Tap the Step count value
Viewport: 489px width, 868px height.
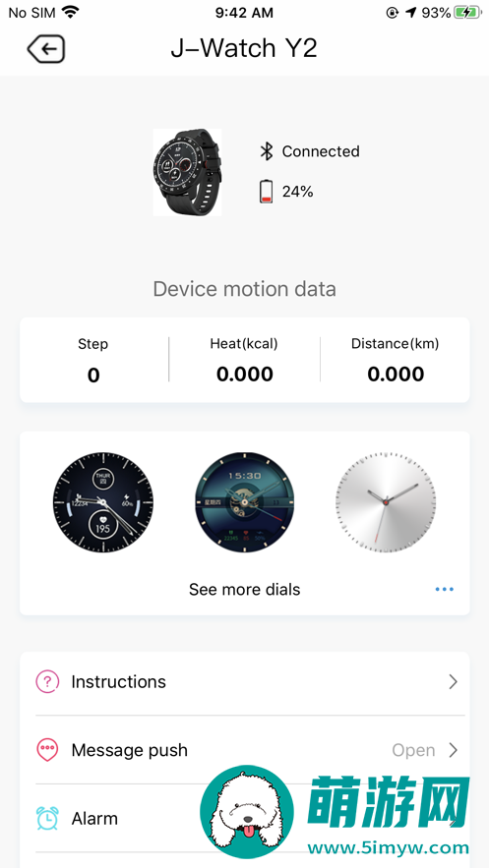coord(93,376)
